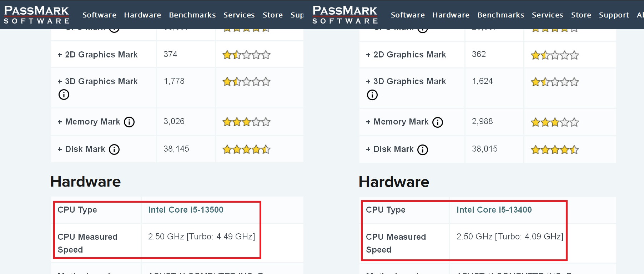Select 3D Graphics score 1,624
The image size is (644, 274).
[483, 81]
